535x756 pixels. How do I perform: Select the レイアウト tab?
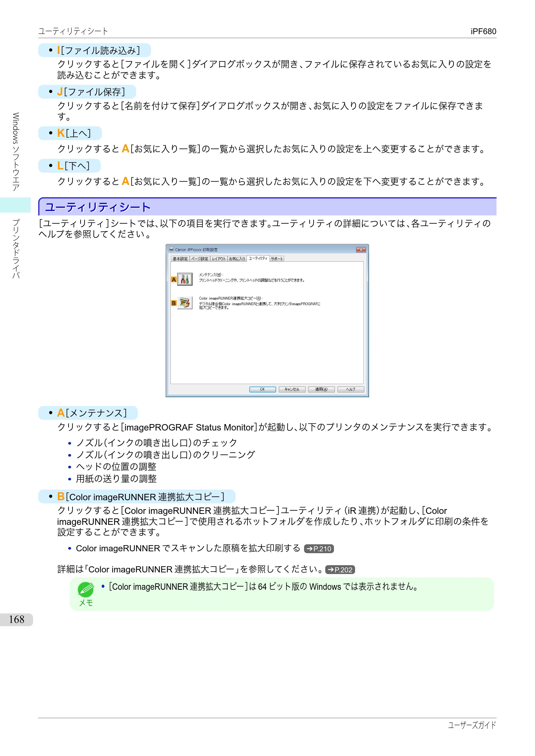[x=219, y=259]
